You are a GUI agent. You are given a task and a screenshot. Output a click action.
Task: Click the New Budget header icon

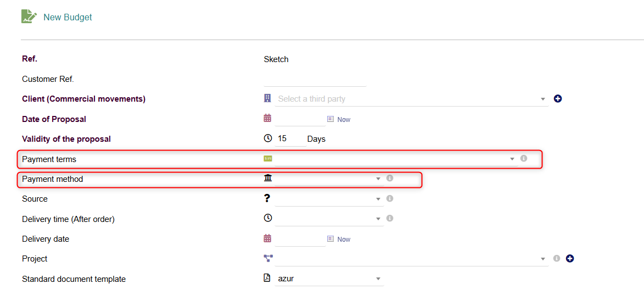pos(29,16)
